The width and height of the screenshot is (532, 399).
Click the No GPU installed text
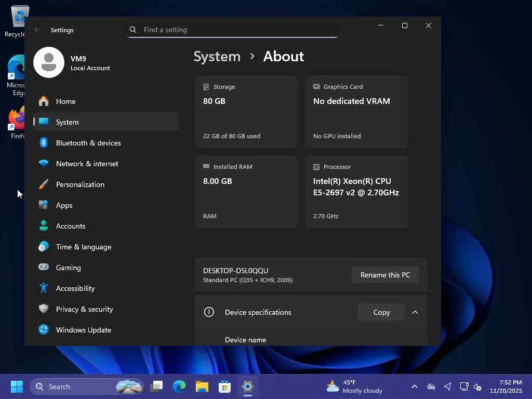pos(337,136)
